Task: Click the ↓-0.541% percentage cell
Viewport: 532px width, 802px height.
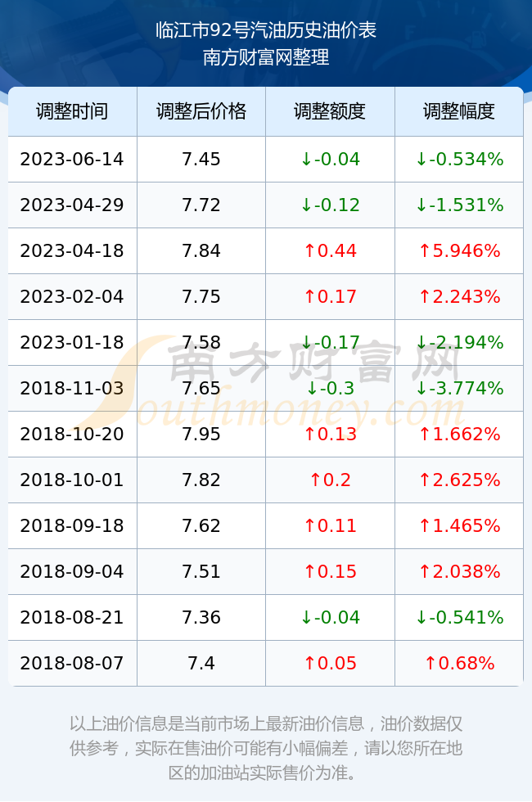Action: pyautogui.click(x=459, y=617)
